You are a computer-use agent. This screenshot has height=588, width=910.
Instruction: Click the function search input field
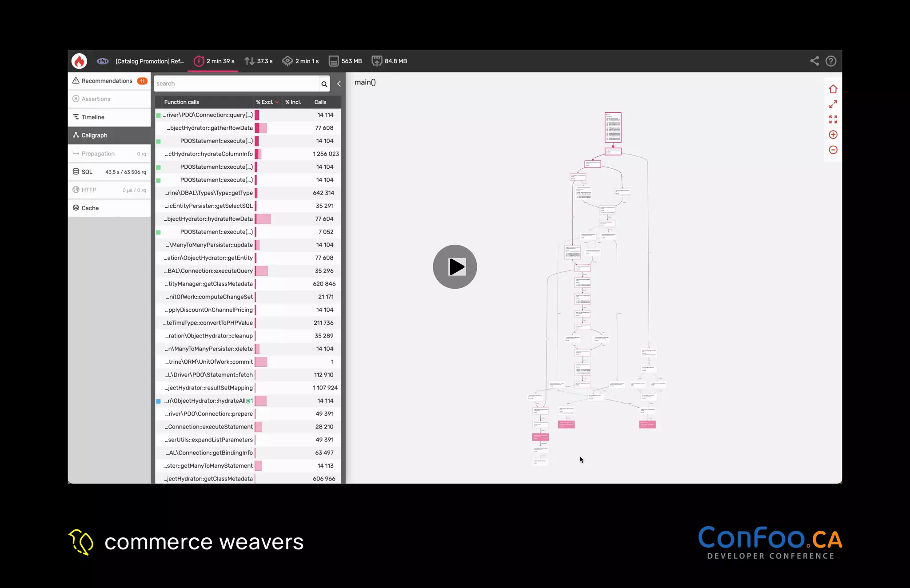coord(236,83)
